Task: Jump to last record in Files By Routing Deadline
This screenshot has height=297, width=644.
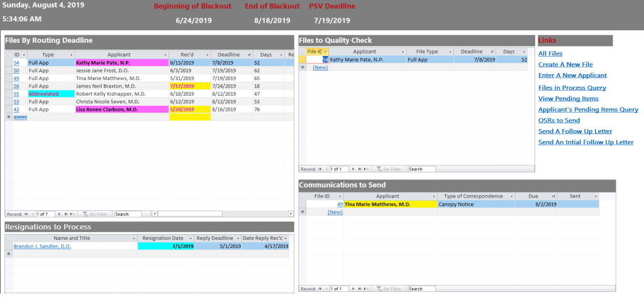Action: tap(66, 215)
